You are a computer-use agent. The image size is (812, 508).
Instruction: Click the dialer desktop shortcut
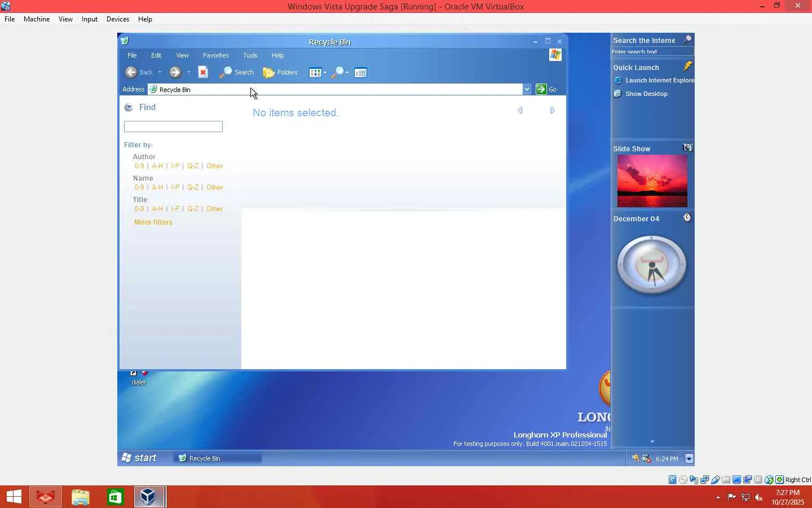coord(139,378)
